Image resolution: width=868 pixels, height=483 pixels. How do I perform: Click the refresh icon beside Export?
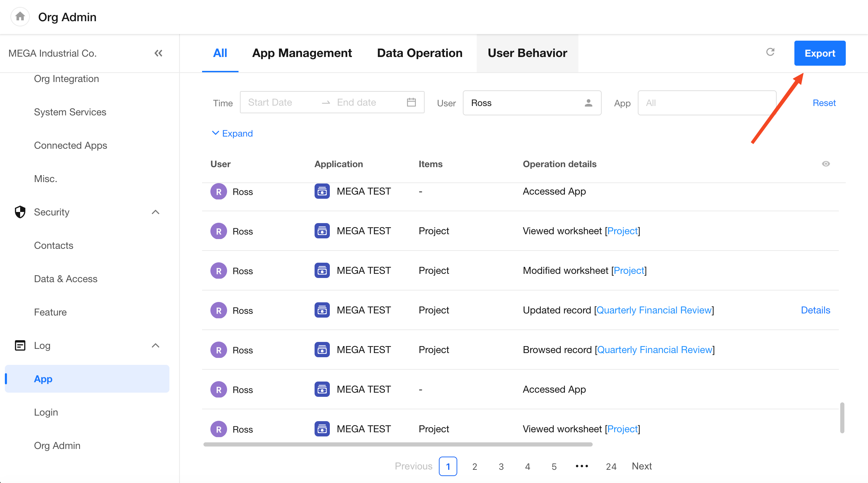[x=770, y=52]
